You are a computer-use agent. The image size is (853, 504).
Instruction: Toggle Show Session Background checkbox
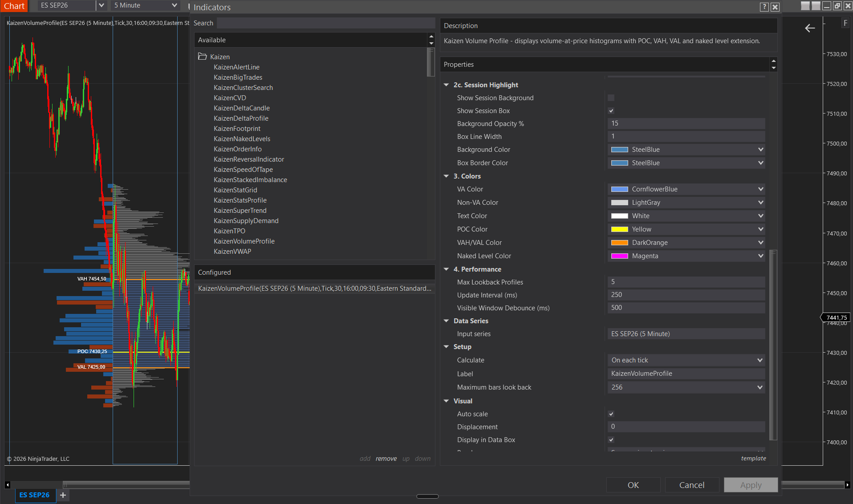(x=611, y=98)
